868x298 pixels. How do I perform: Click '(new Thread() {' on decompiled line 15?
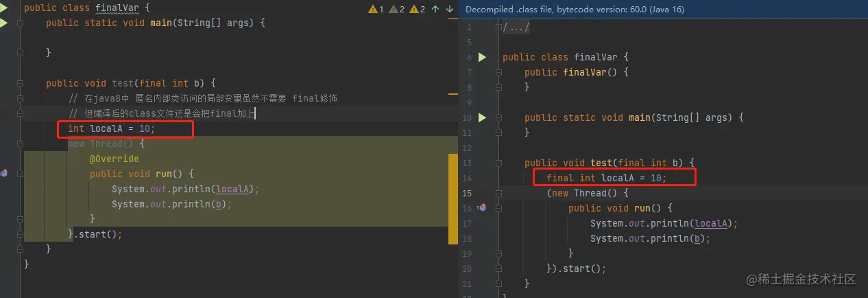click(x=588, y=193)
